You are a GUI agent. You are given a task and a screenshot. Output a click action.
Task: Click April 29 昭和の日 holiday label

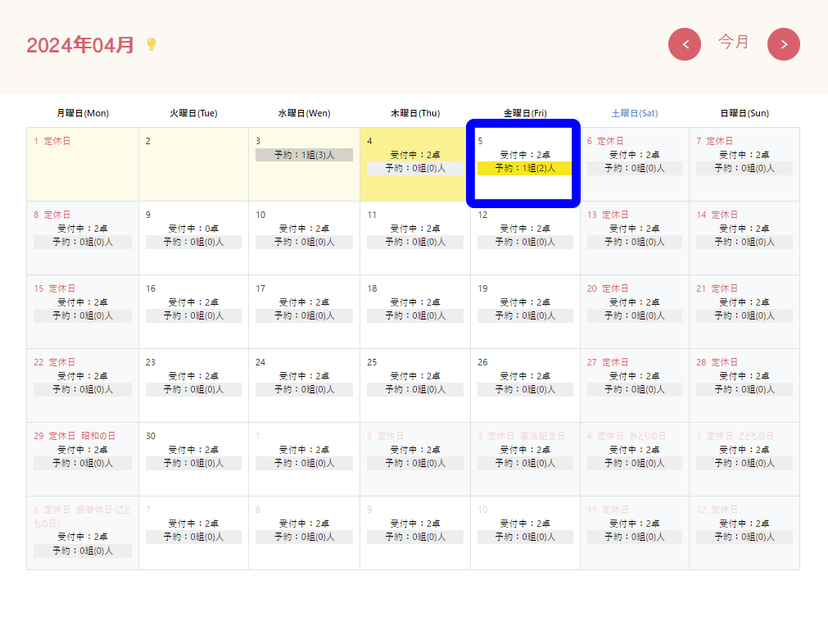coord(98,436)
